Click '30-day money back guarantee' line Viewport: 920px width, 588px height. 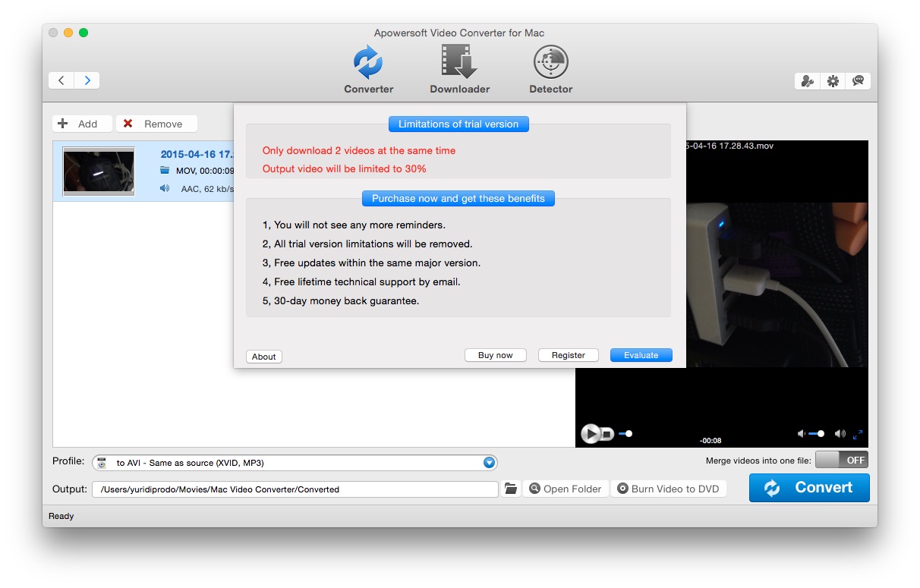pyautogui.click(x=341, y=300)
